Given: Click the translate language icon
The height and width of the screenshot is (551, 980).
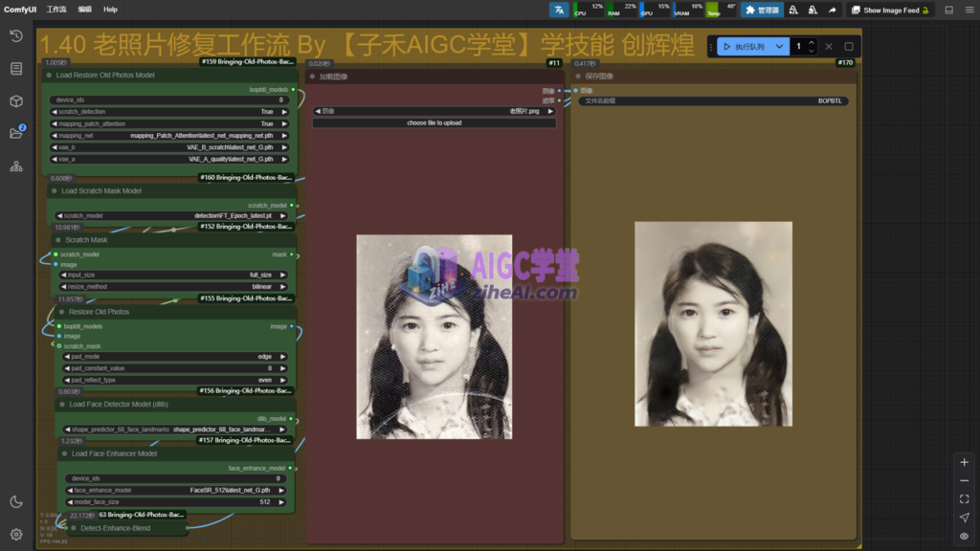Looking at the screenshot, I should click(x=559, y=10).
